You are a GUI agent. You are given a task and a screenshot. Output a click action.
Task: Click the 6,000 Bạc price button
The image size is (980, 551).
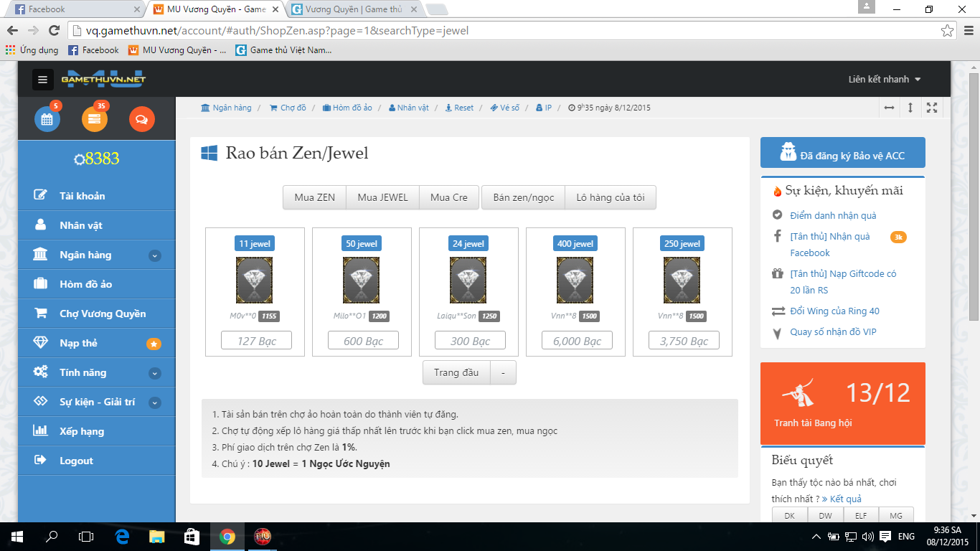point(577,341)
